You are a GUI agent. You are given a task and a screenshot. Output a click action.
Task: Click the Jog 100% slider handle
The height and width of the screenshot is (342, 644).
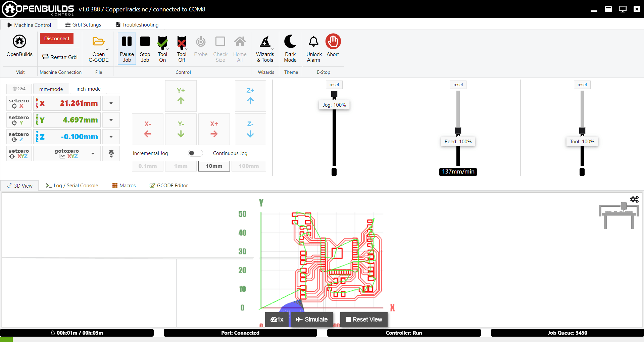(x=334, y=94)
